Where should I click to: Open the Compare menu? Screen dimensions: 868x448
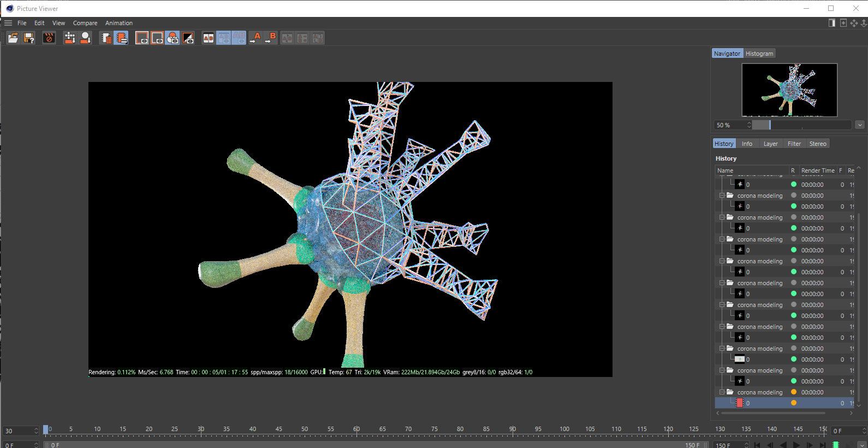pyautogui.click(x=85, y=23)
